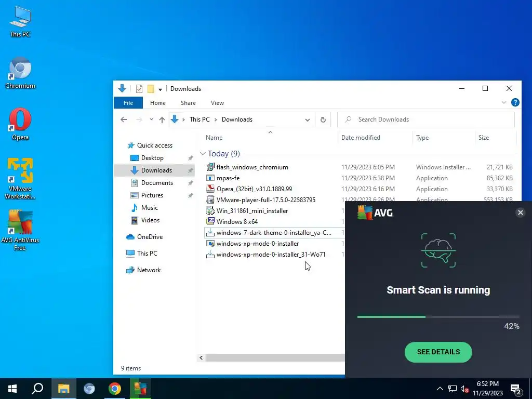Open the View ribbon tab
Image resolution: width=532 pixels, height=399 pixels.
[217, 103]
